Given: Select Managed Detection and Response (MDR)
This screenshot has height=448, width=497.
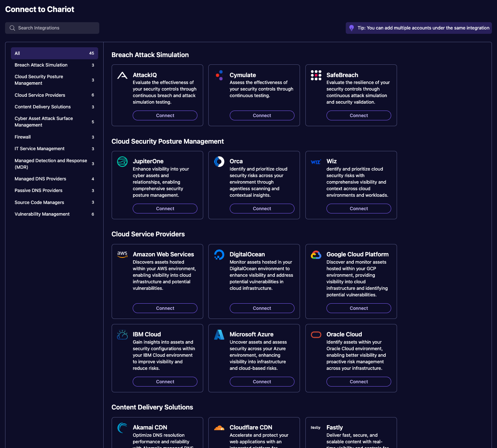Looking at the screenshot, I should pos(55,164).
